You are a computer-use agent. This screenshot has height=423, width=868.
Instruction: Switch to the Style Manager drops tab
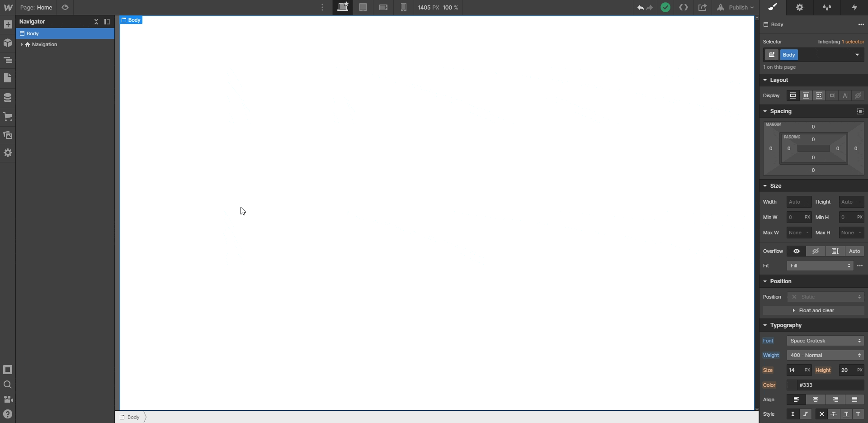pos(827,7)
